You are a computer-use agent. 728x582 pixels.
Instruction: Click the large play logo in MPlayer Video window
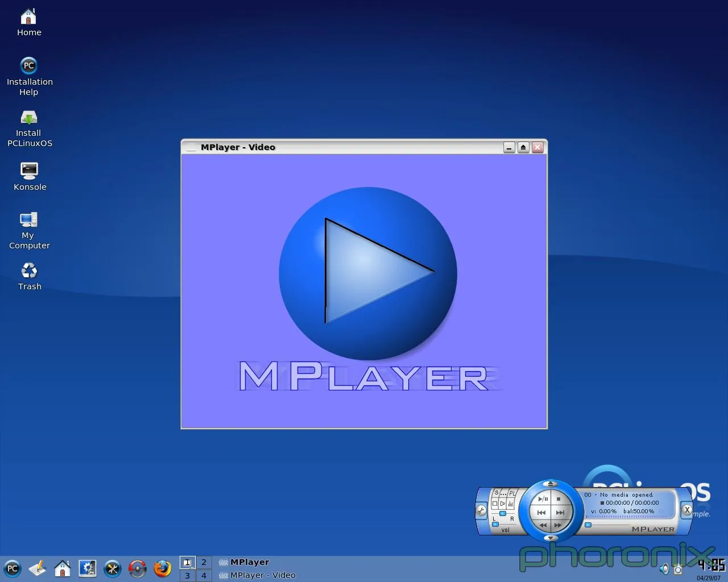click(x=368, y=273)
